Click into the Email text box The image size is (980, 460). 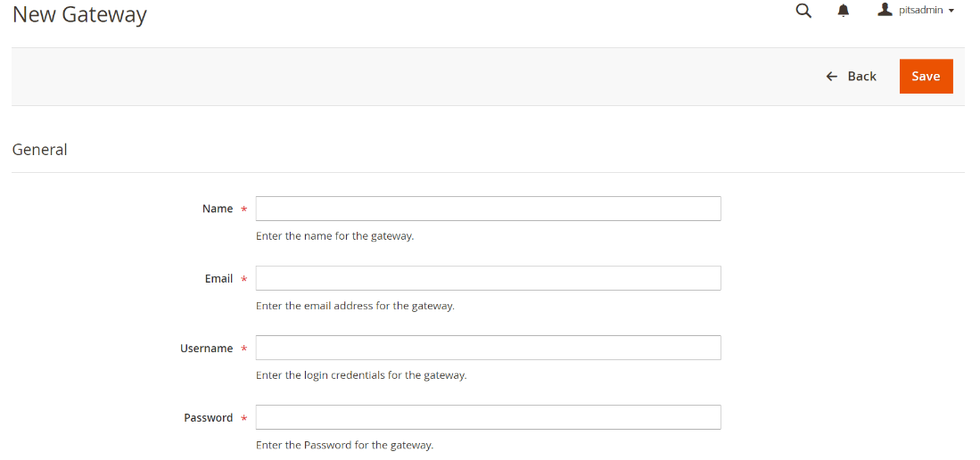tap(488, 278)
